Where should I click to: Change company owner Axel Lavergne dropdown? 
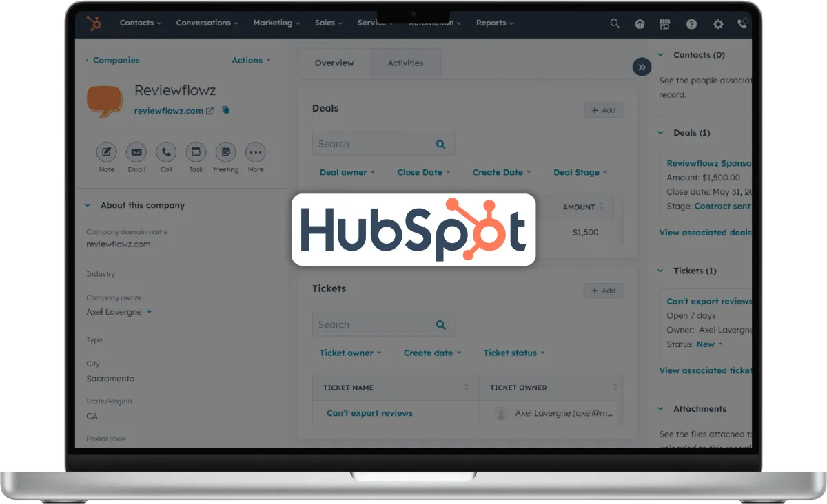119,312
